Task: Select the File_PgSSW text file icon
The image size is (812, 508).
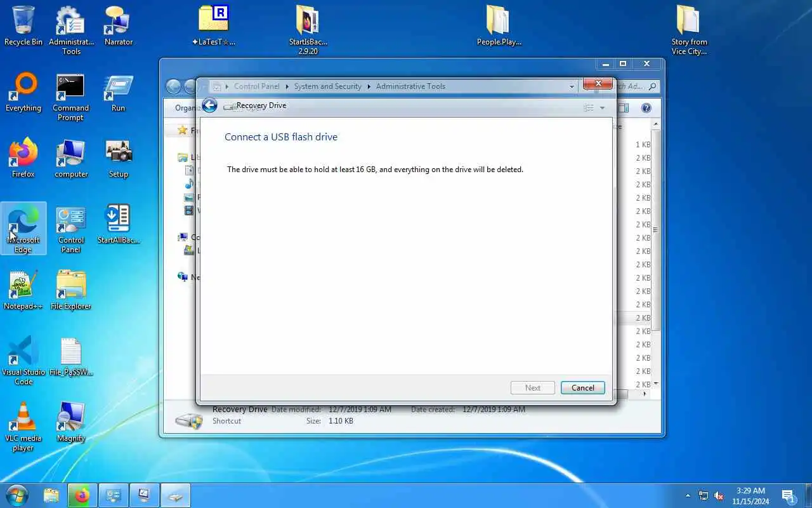Action: [71, 357]
